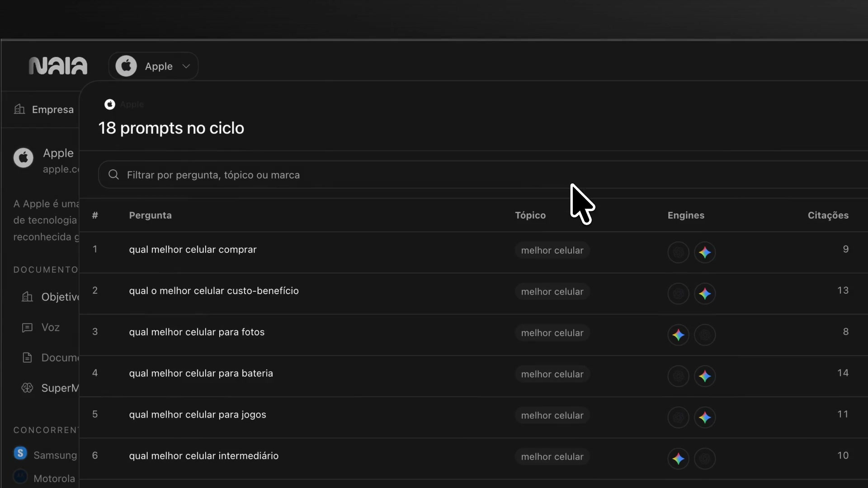Click the Gemini engine icon in custo-benefício row
The height and width of the screenshot is (488, 868).
point(705,294)
